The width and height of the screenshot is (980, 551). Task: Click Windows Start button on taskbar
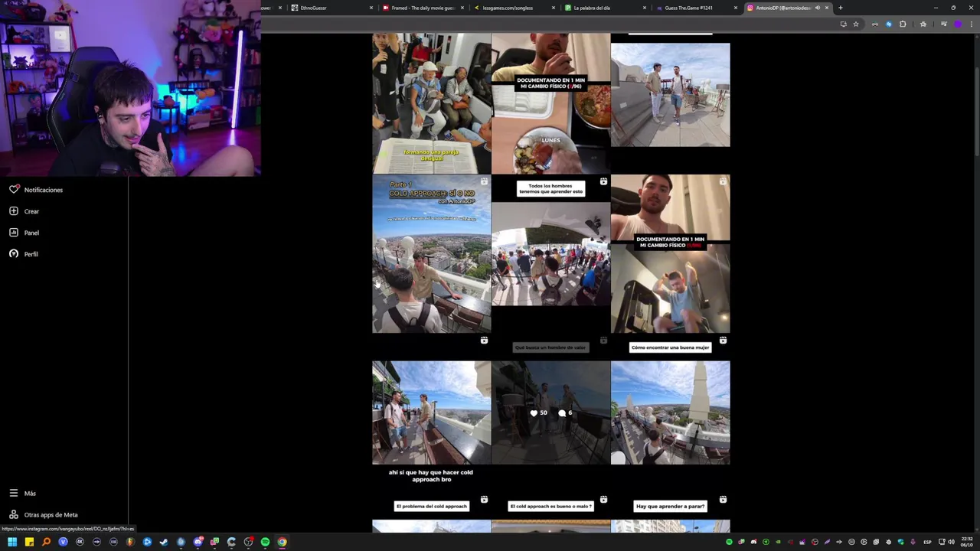coord(12,542)
